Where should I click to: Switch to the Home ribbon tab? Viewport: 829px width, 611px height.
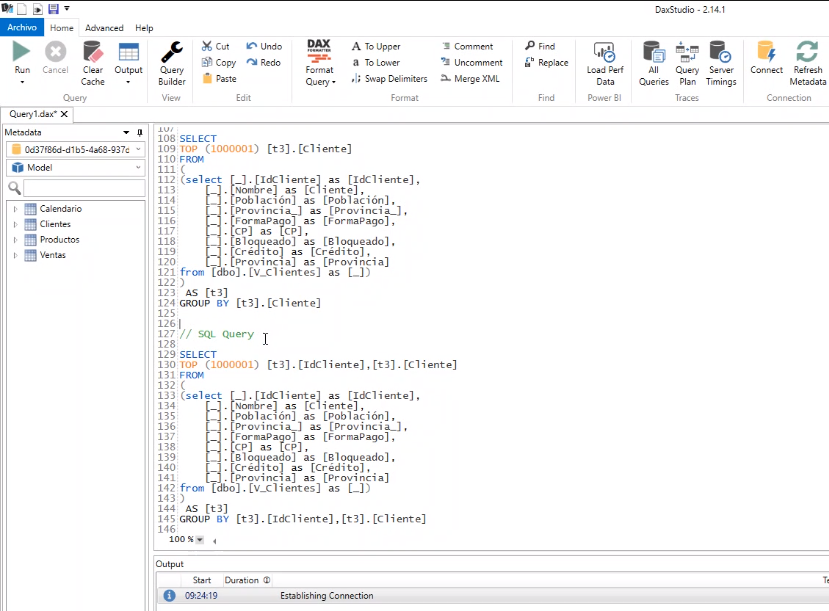pyautogui.click(x=62, y=28)
